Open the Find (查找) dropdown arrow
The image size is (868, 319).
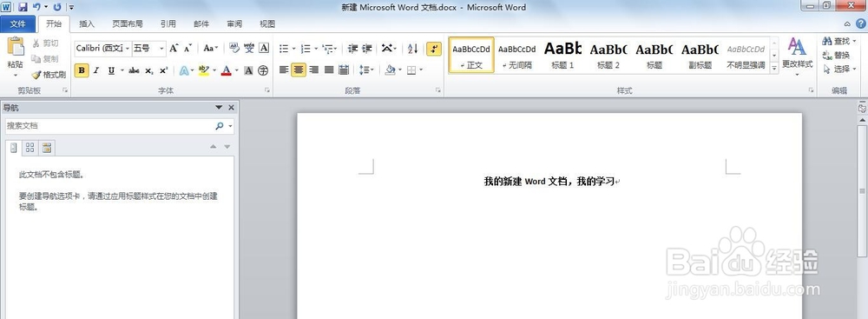[854, 42]
